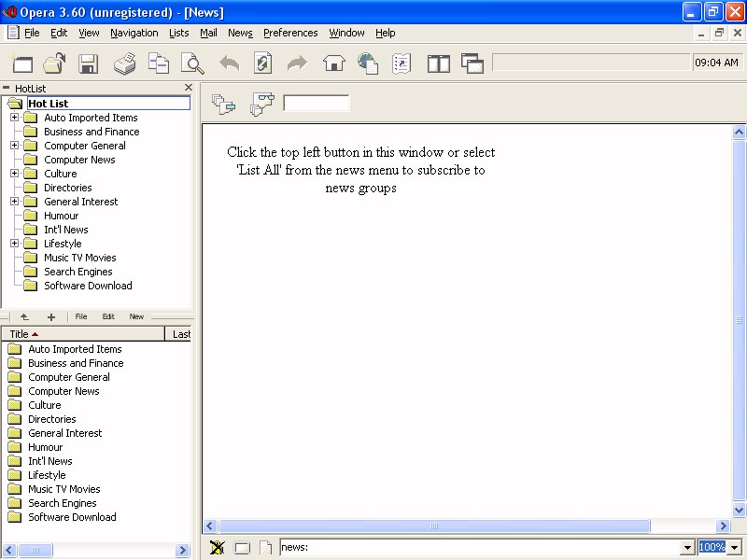The image size is (747, 560).
Task: Expand the Computer General tree folder
Action: [15, 146]
